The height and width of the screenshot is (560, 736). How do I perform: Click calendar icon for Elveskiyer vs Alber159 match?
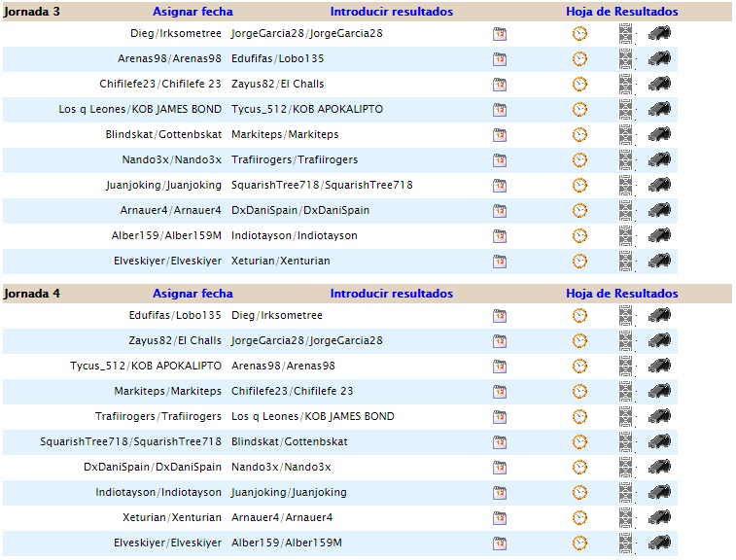[500, 543]
